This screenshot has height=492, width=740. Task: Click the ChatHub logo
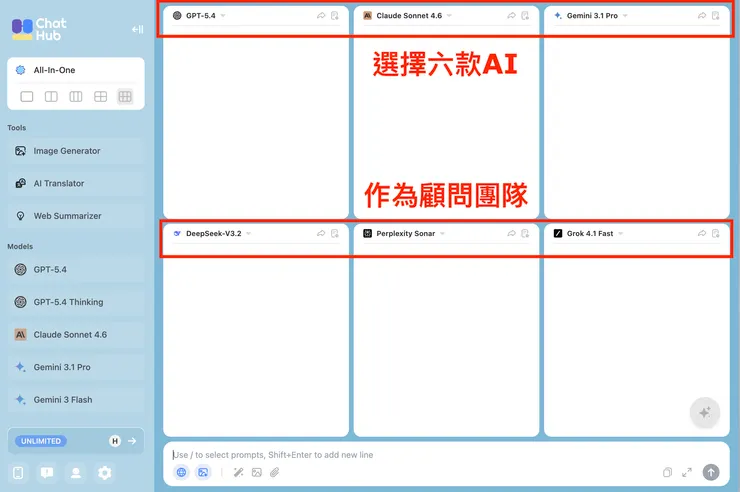39,29
